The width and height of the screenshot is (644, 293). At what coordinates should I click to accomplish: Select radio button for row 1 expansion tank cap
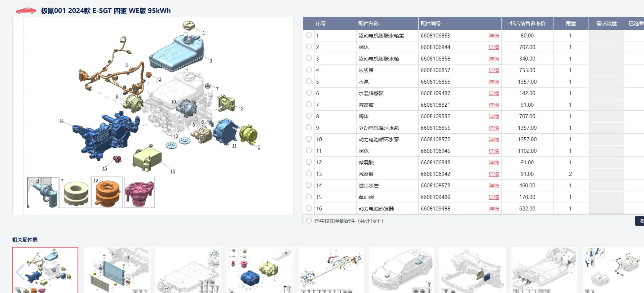[x=309, y=35]
